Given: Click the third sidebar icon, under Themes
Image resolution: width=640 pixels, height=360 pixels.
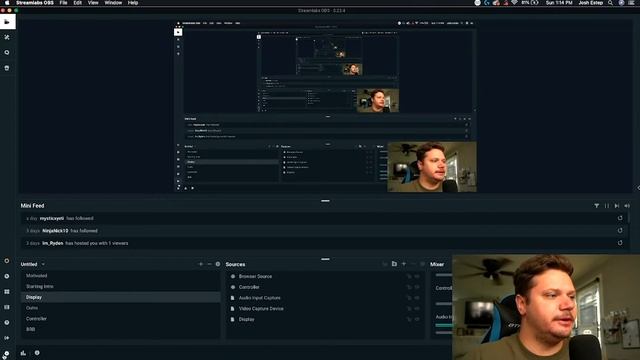Looking at the screenshot, I should 7,53.
